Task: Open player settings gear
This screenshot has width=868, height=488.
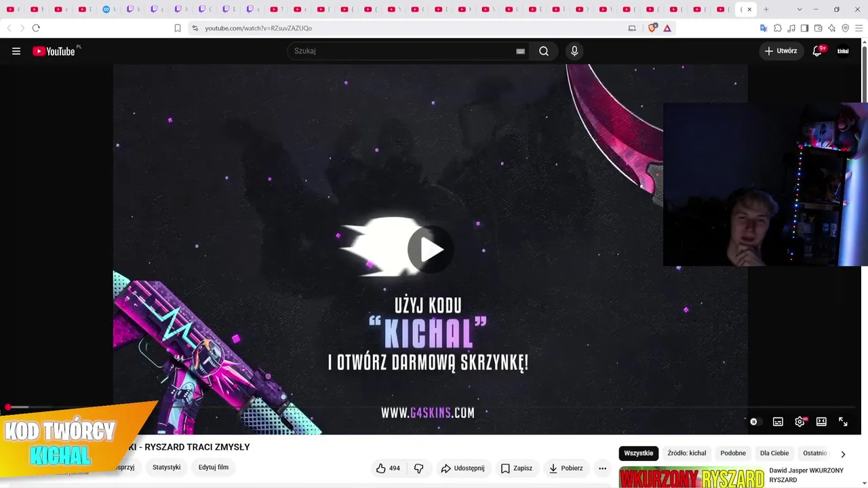Action: (800, 422)
